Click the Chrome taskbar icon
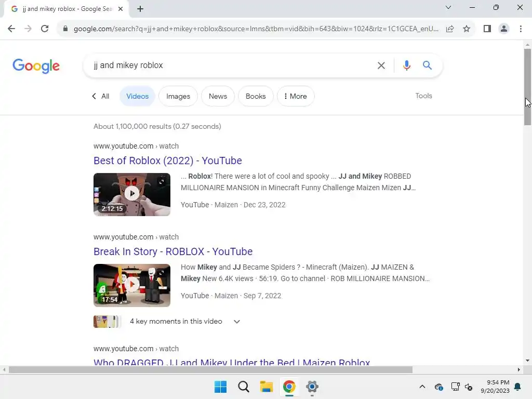 click(x=289, y=387)
